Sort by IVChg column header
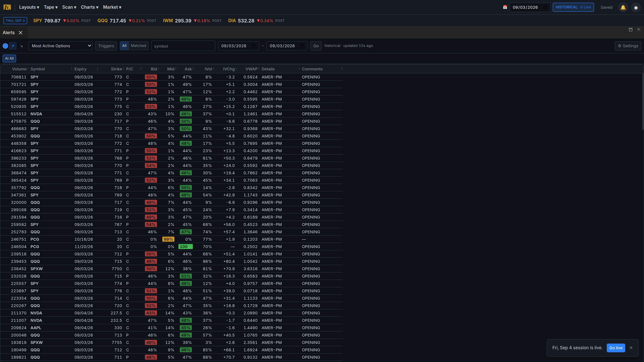Screen dimensions: 644x362 coord(229,69)
